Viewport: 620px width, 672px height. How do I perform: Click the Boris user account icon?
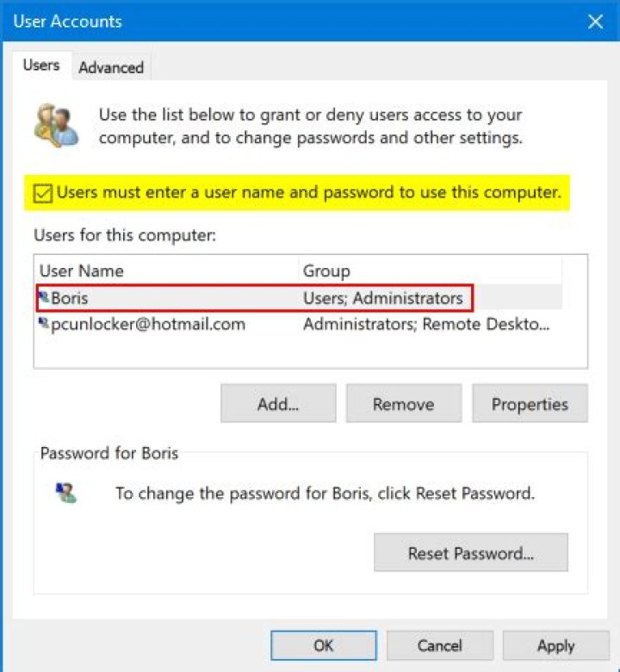click(44, 298)
